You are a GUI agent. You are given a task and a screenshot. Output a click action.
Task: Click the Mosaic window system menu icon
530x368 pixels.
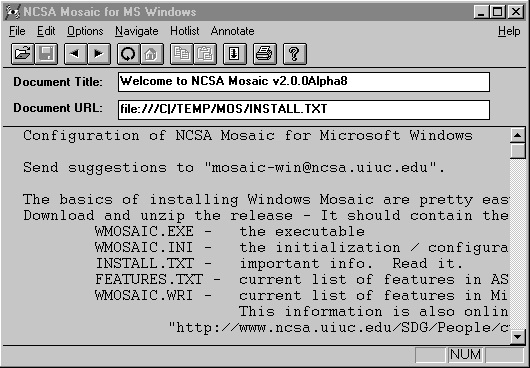[13, 12]
